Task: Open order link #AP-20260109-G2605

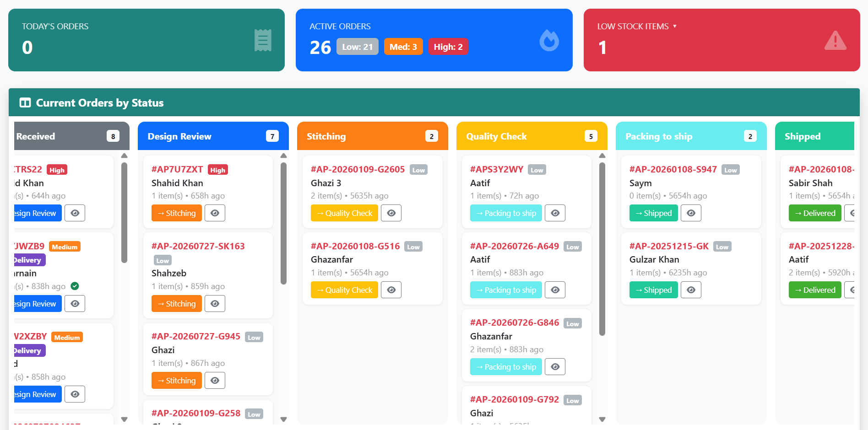Action: pyautogui.click(x=358, y=169)
